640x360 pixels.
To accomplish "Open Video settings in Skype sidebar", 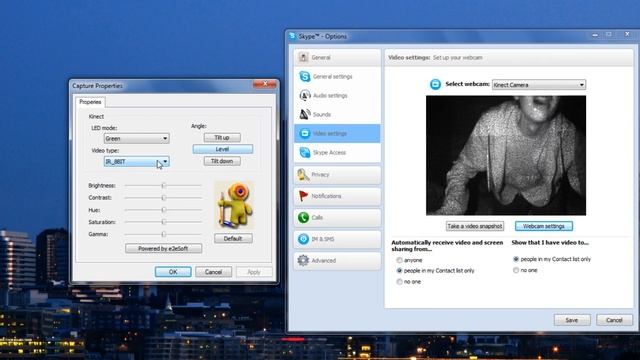I will tap(337, 133).
